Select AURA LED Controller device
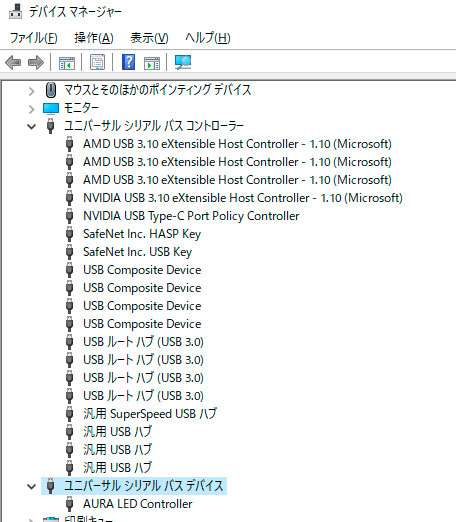 [x=138, y=504]
